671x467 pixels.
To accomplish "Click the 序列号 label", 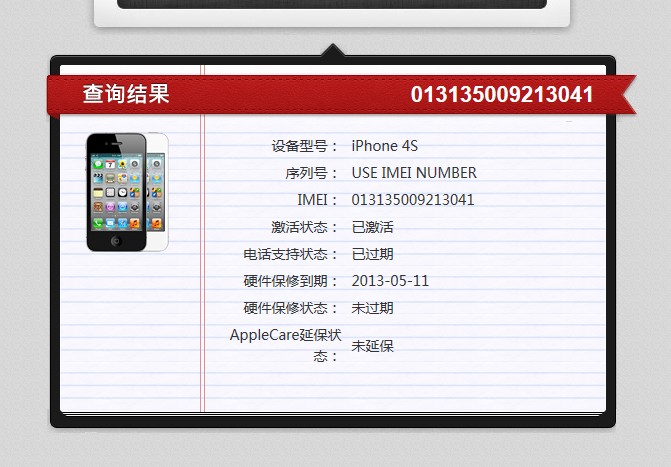I will click(x=311, y=173).
